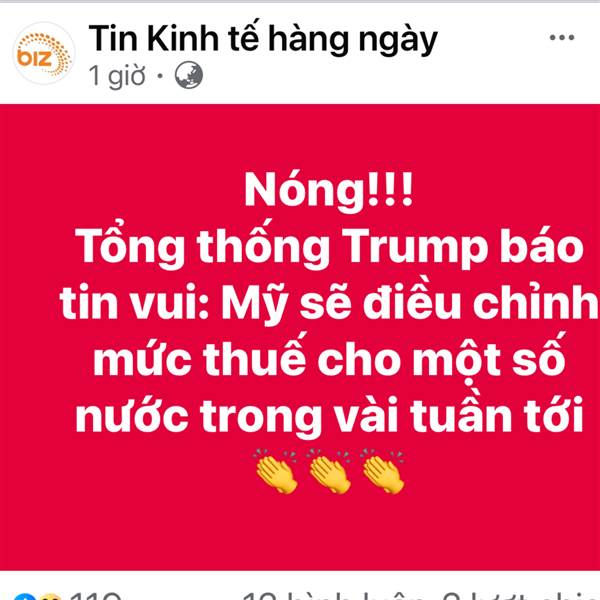Open the lượt chia sẻ shares count

(518, 597)
